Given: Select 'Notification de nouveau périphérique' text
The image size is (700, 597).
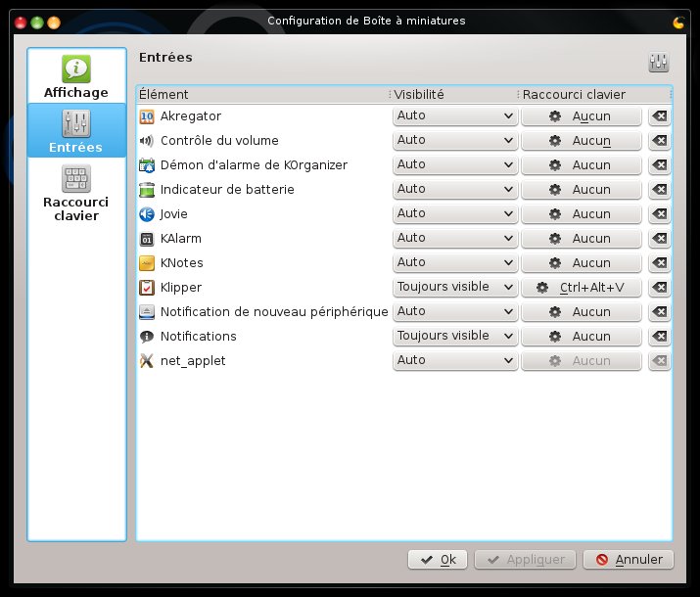Looking at the screenshot, I should 274,312.
